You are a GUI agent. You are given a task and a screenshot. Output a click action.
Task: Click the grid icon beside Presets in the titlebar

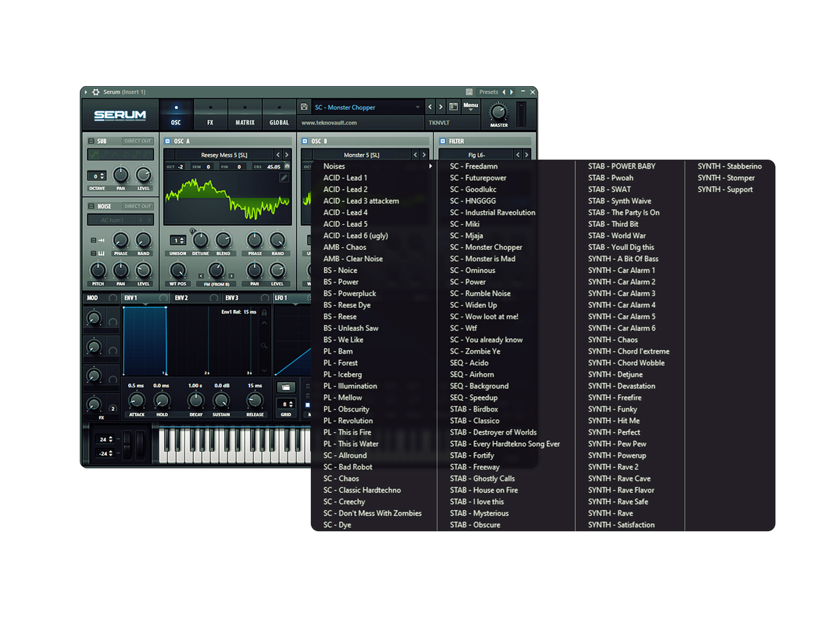pos(469,92)
